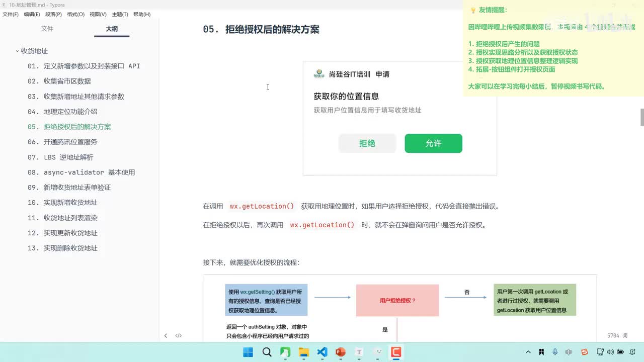Viewport: 644px width, 362px height.
Task: Jump to outline item 02. 收集省市区数据
Action: 59,81
